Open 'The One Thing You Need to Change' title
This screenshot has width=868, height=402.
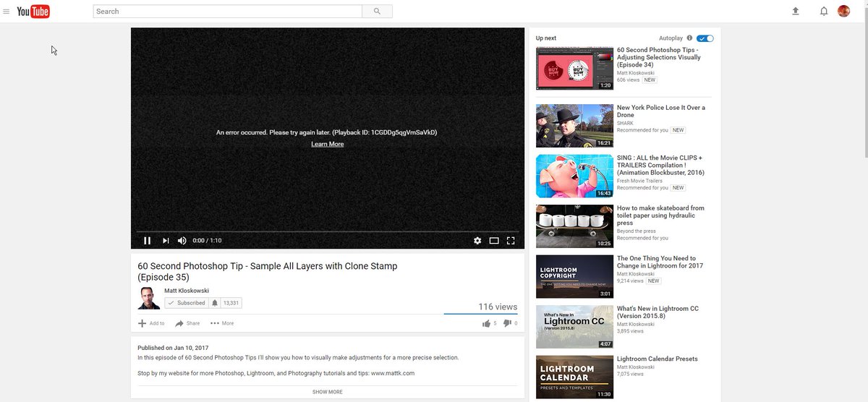(x=660, y=262)
